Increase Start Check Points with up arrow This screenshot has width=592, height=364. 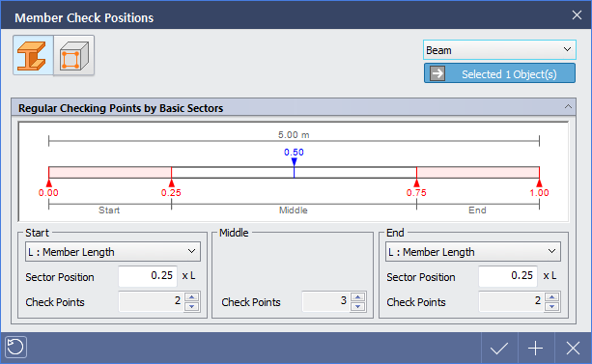tap(192, 296)
